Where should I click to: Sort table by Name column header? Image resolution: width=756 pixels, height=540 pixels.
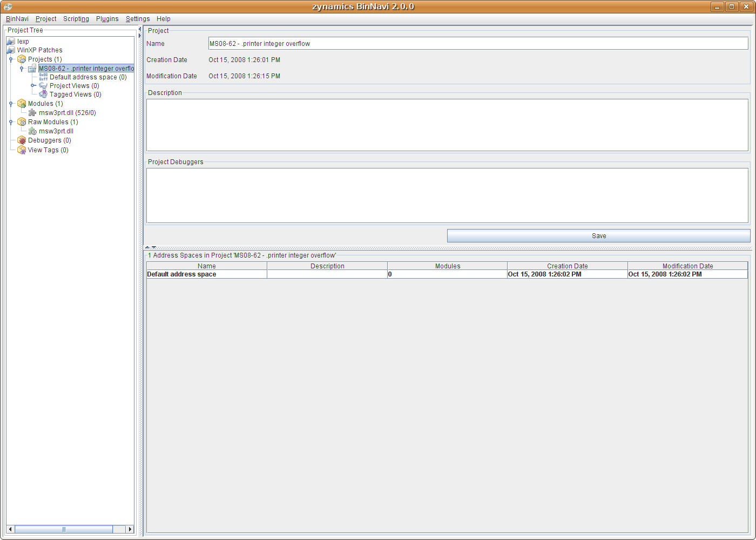point(207,266)
